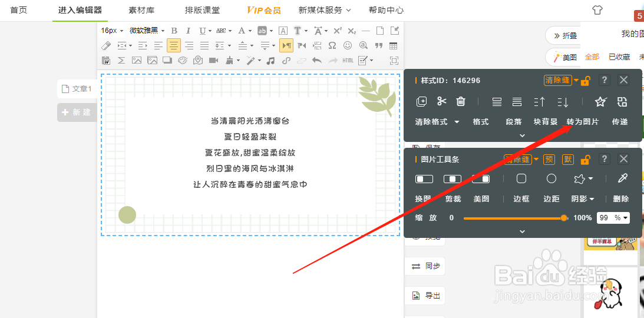Viewport: 644px width, 318px height.
Task: Click the 缩放 zoom slider handle
Action: click(x=564, y=218)
